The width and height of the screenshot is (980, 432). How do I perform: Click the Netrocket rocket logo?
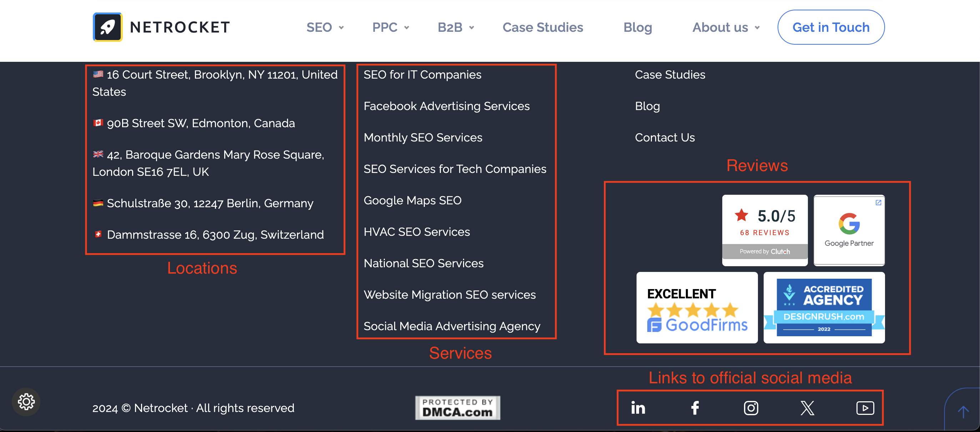(x=108, y=27)
